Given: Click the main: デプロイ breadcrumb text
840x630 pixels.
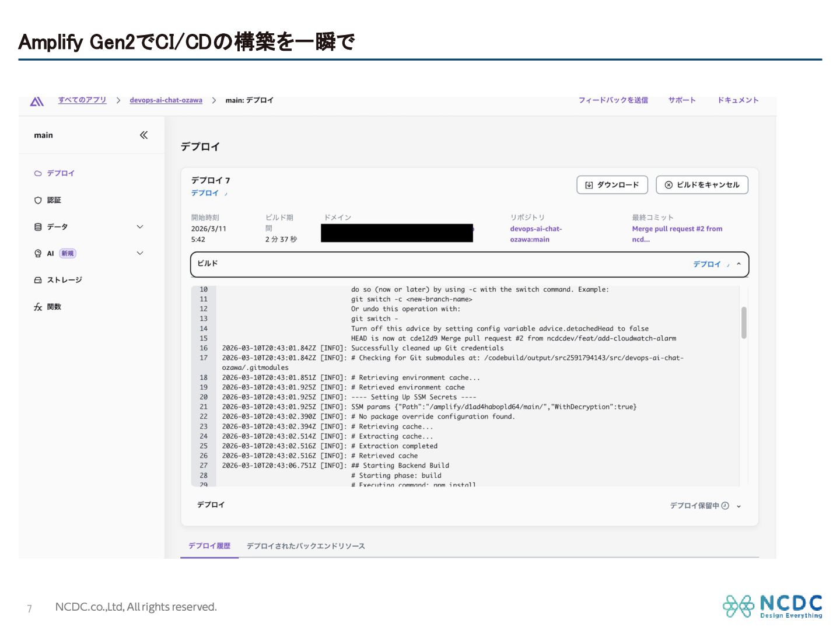Looking at the screenshot, I should click(x=249, y=100).
